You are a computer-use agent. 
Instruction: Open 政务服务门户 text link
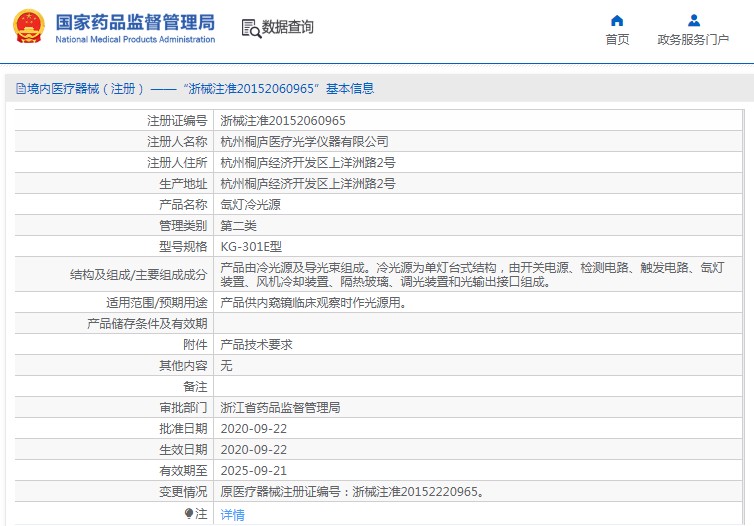coord(693,40)
